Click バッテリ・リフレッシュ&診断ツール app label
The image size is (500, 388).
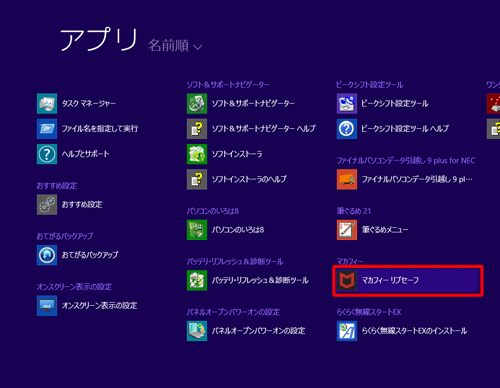(260, 280)
